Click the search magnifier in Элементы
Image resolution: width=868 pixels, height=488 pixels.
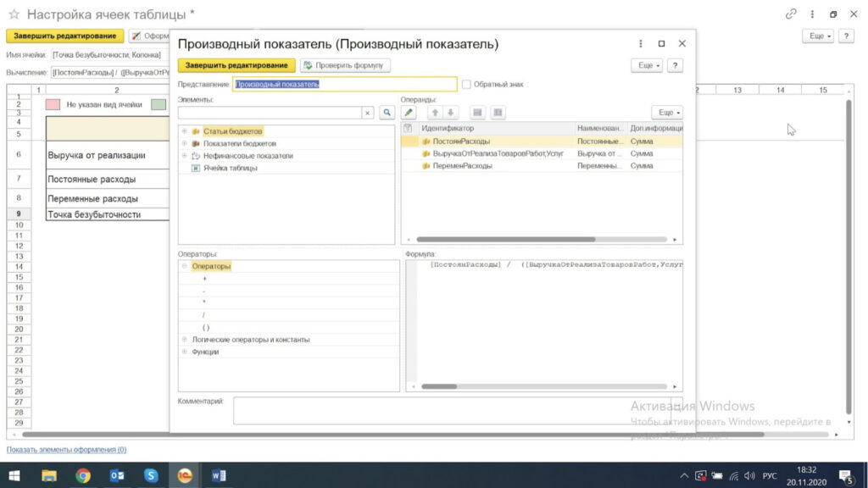pyautogui.click(x=387, y=113)
